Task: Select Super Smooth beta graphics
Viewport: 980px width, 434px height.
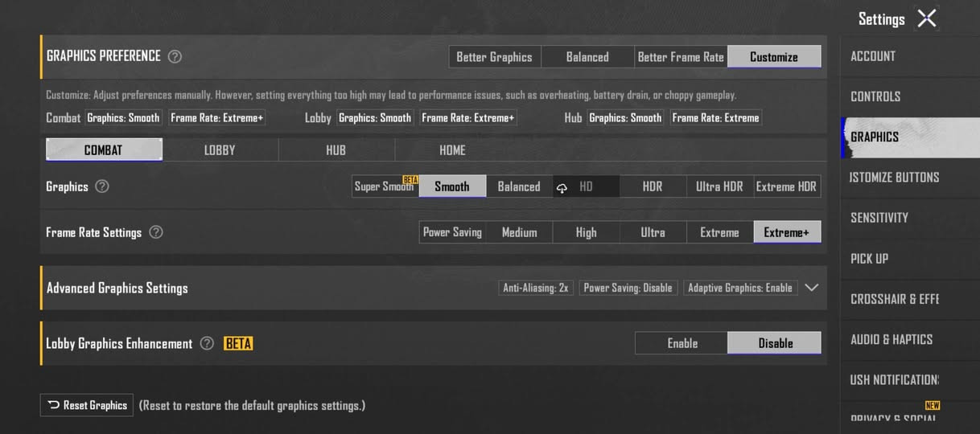Action: coord(385,186)
